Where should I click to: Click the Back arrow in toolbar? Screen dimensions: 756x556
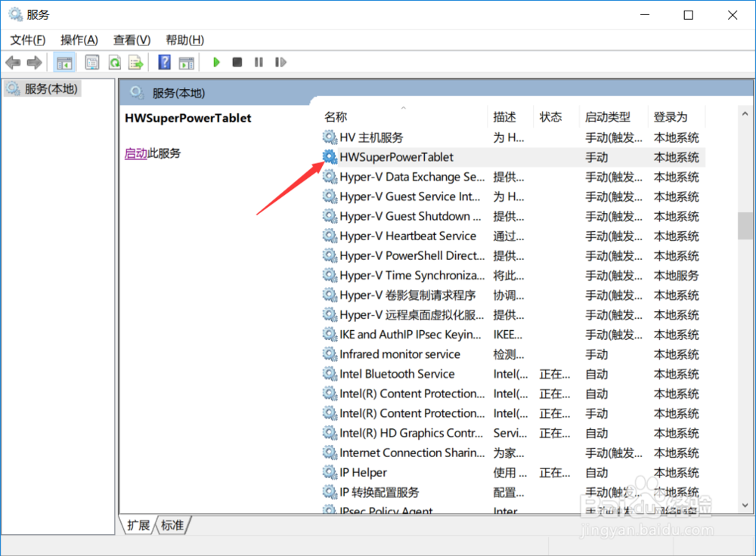[13, 62]
